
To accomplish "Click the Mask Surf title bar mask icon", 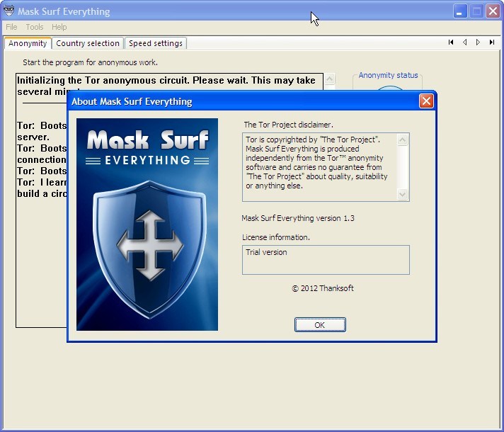I will [8, 11].
